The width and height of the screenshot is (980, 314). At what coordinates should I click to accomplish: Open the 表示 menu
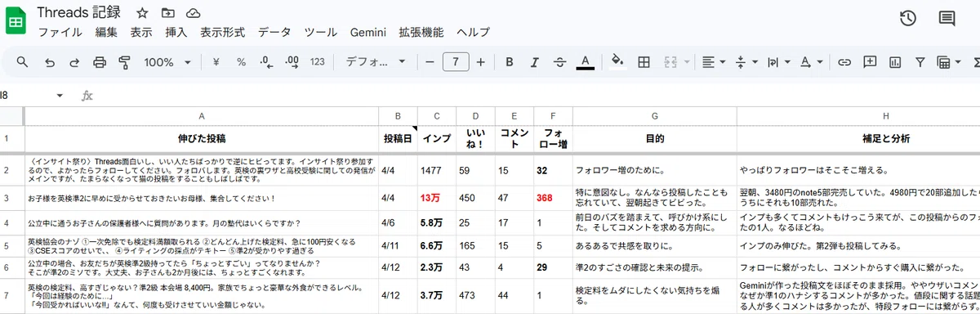pos(141,33)
